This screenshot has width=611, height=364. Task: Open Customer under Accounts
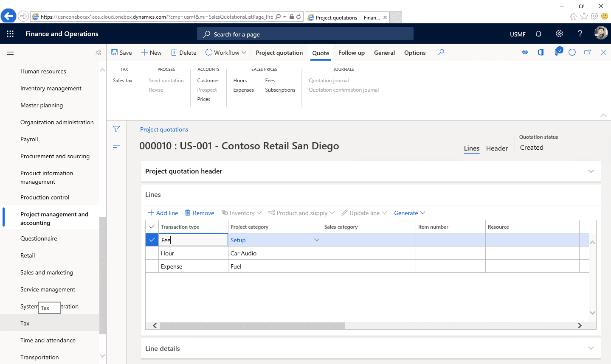[x=208, y=81]
